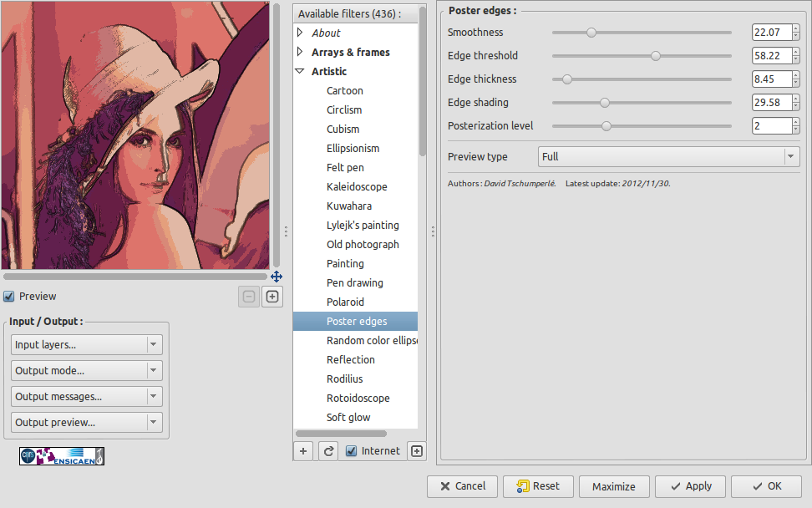
Task: Expand the Arrays & frames category
Action: coord(300,53)
